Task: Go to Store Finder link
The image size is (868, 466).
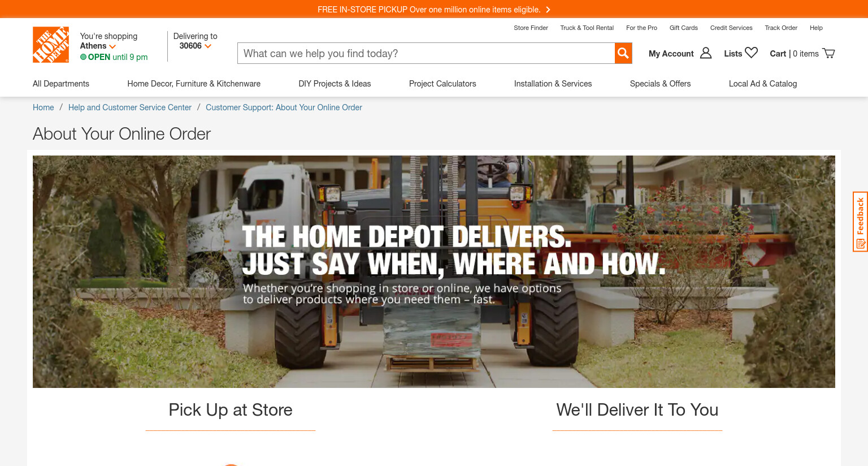Action: (531, 28)
